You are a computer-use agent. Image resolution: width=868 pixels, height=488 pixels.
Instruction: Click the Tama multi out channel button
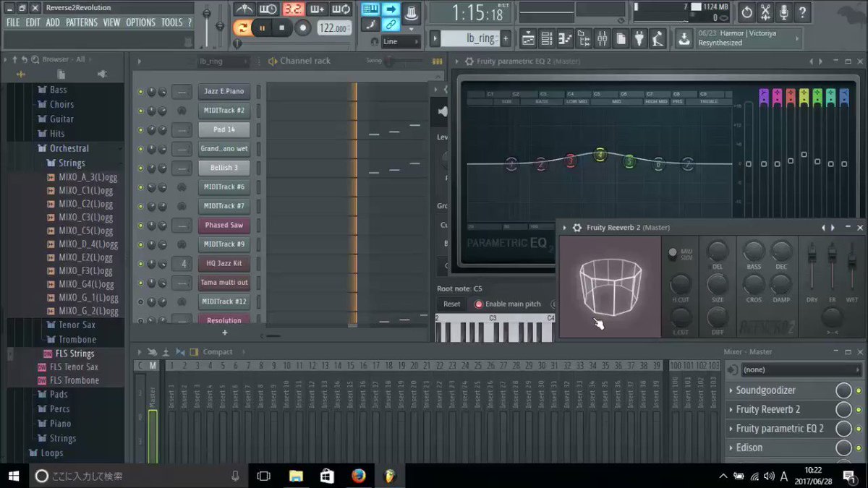pyautogui.click(x=224, y=283)
